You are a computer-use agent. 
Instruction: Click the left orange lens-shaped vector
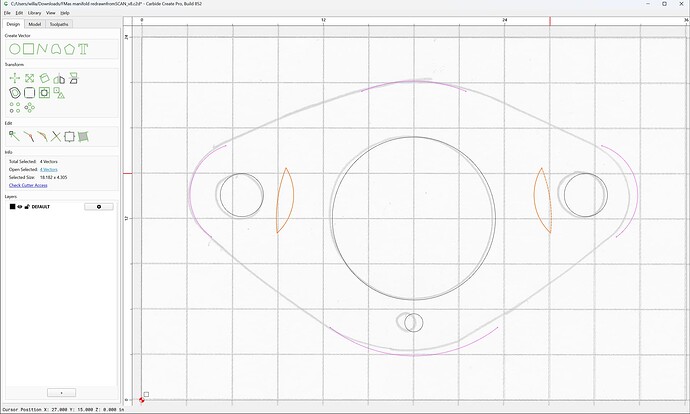285,200
